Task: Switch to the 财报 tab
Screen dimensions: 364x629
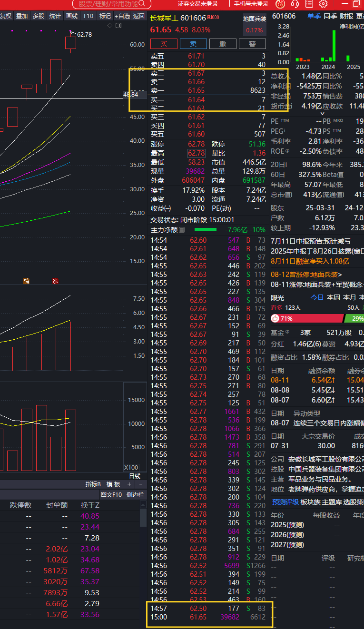Action: 346,16
